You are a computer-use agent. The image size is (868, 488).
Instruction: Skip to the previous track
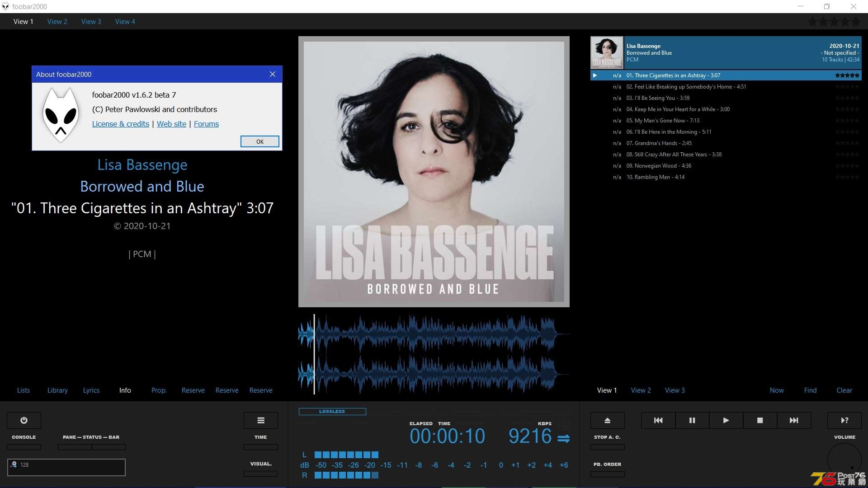(658, 420)
